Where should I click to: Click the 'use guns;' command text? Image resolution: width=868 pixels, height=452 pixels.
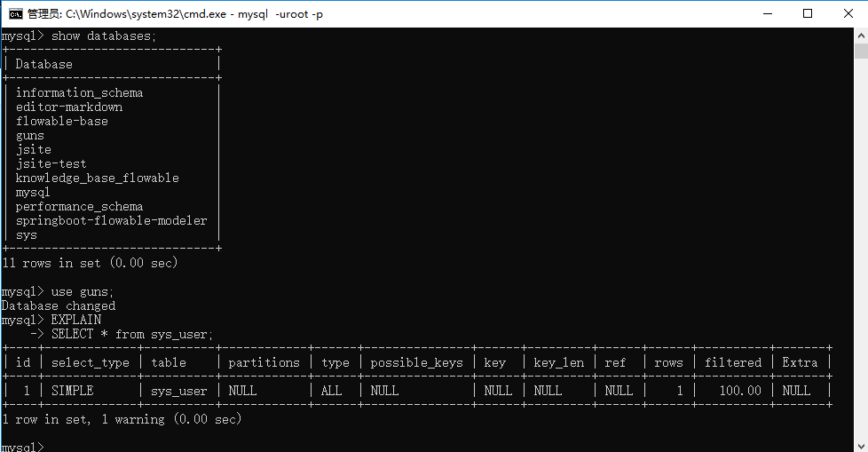click(83, 292)
